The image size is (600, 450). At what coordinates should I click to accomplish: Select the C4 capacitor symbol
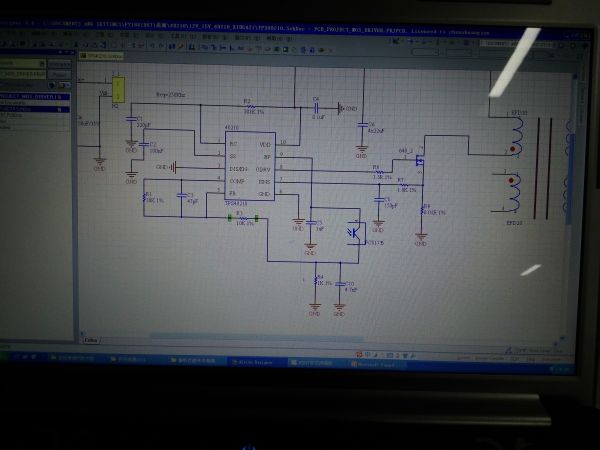coord(317,108)
